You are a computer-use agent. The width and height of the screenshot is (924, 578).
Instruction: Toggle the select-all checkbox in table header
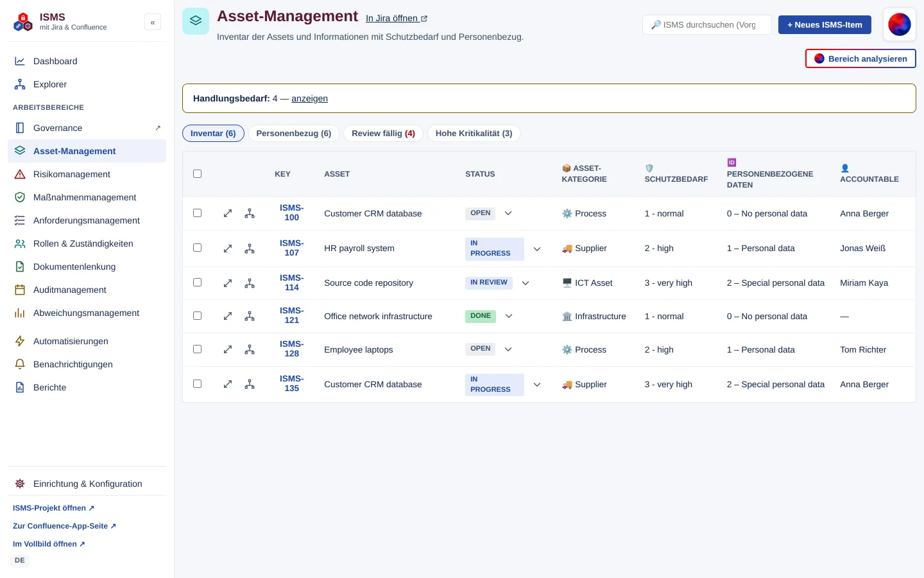tap(198, 174)
